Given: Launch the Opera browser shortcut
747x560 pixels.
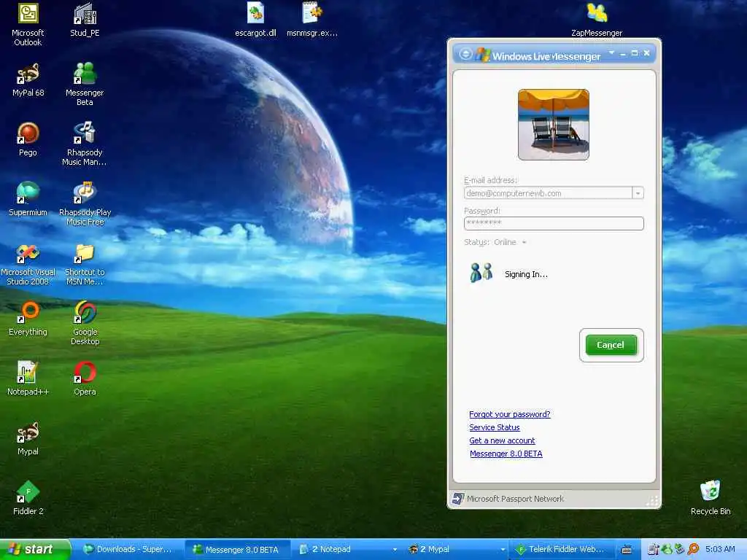Looking at the screenshot, I should point(85,378).
